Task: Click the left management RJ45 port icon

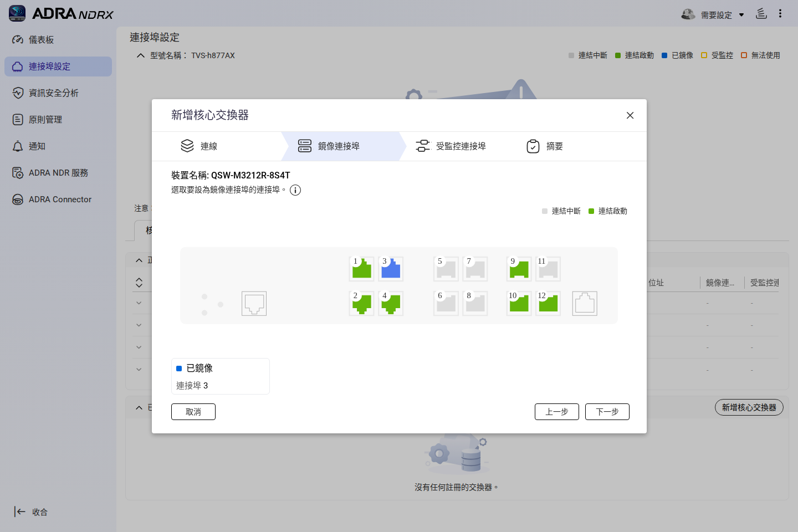Action: [254, 304]
